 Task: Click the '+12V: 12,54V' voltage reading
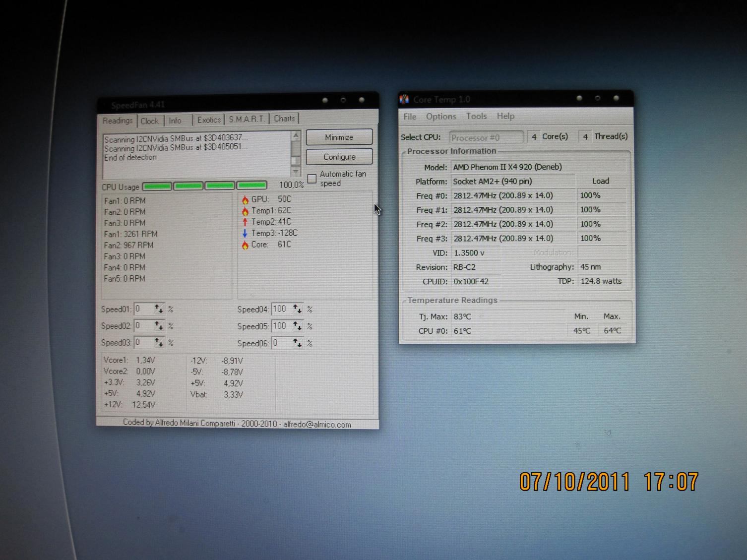tap(130, 405)
